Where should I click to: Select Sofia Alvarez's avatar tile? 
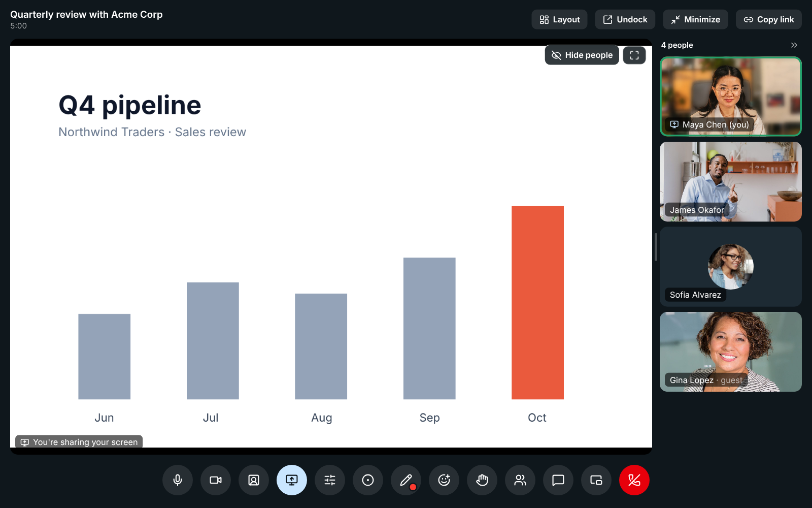tap(731, 267)
